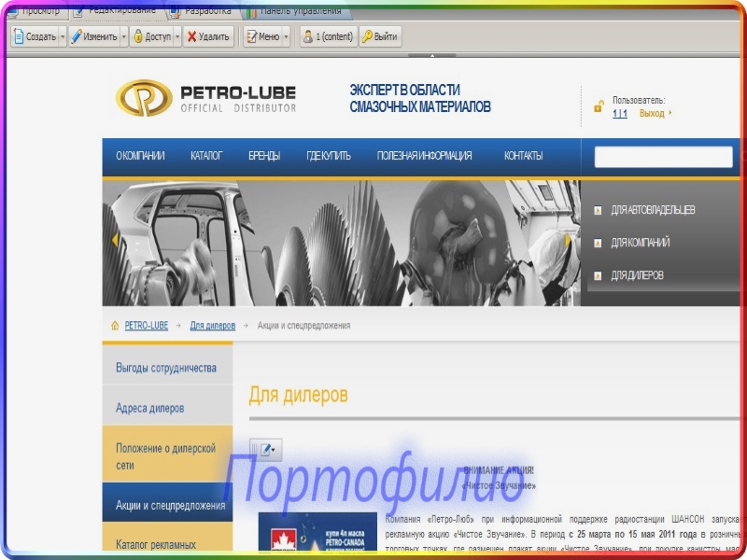747x560 pixels.
Task: Click the content edit pencil button
Action: click(266, 450)
